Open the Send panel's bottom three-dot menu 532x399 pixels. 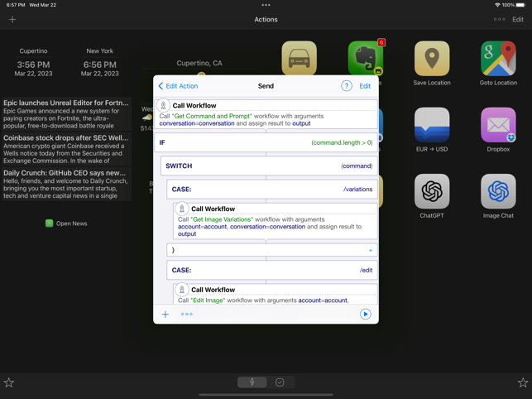pyautogui.click(x=187, y=314)
